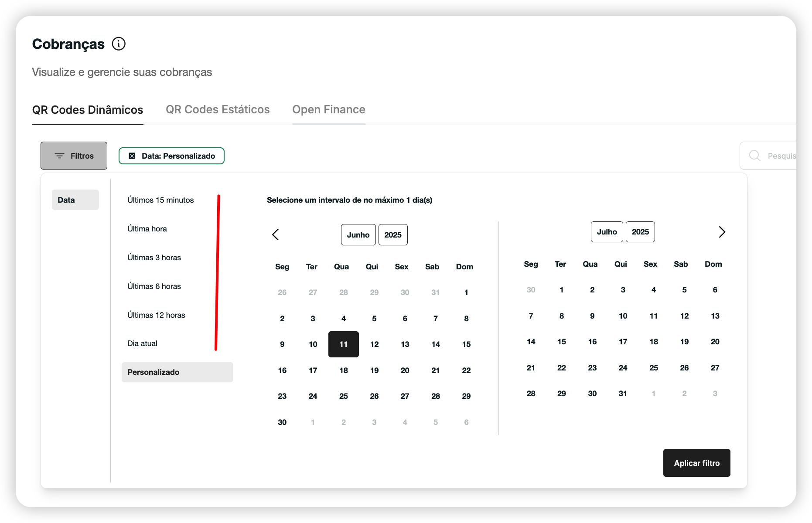Select the Dia atual preset option
Screen dimensions: 812x523
click(x=142, y=343)
